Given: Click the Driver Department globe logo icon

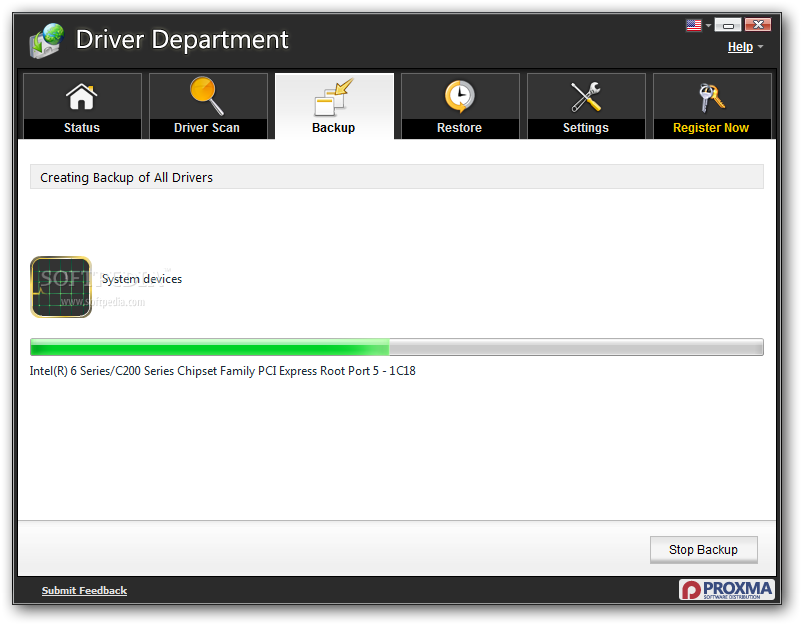Looking at the screenshot, I should [47, 40].
